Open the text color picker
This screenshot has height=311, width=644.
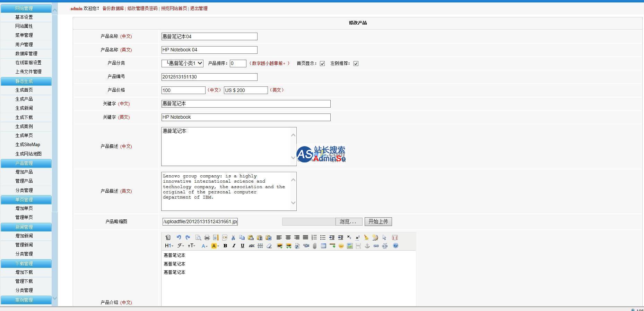[204, 246]
